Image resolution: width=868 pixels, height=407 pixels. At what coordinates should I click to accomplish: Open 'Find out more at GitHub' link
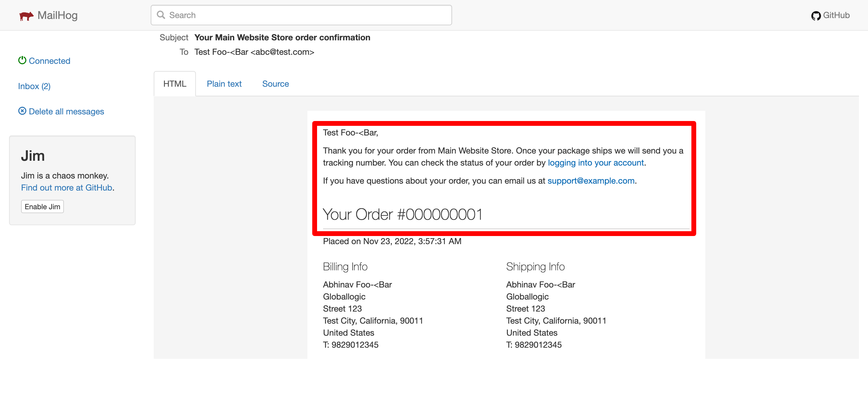66,188
